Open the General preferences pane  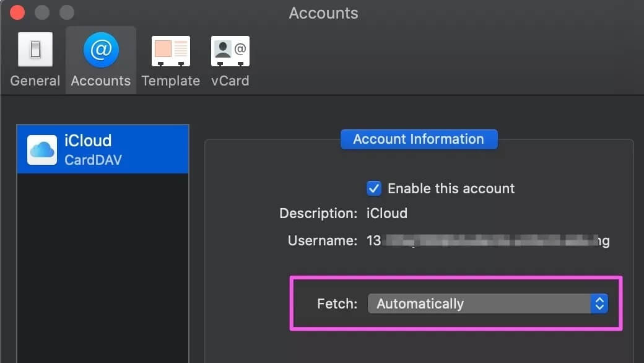tap(35, 60)
